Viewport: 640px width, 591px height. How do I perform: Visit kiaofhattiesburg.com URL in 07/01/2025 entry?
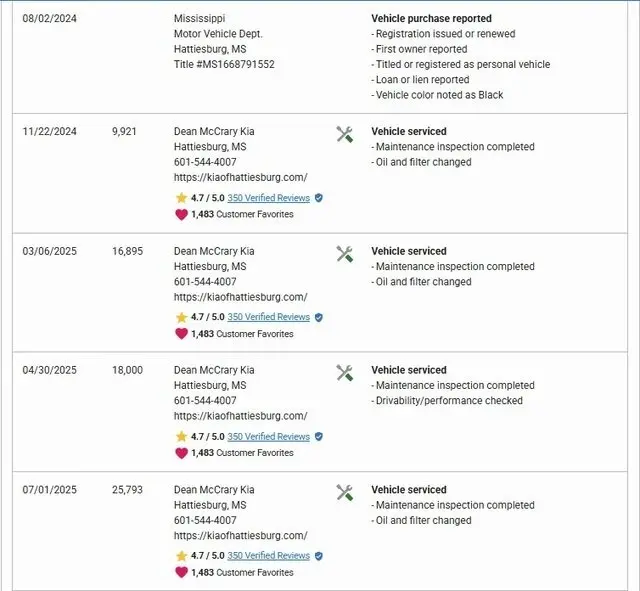pyautogui.click(x=240, y=536)
